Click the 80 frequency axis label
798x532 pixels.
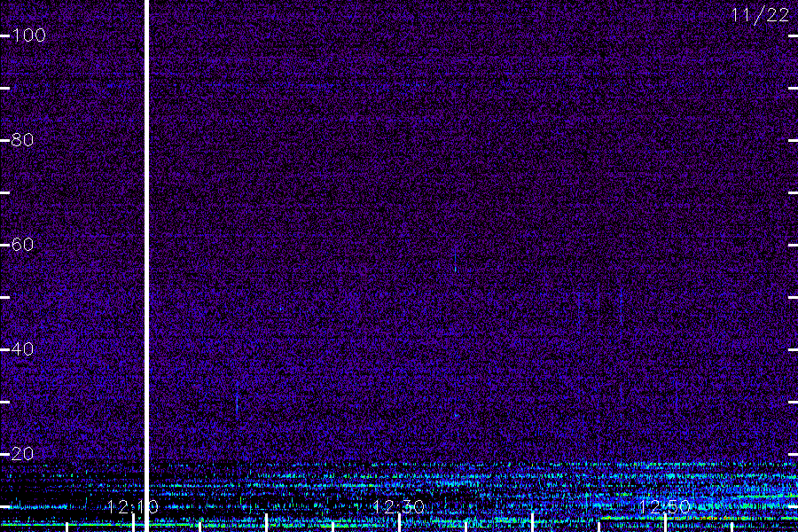point(22,139)
